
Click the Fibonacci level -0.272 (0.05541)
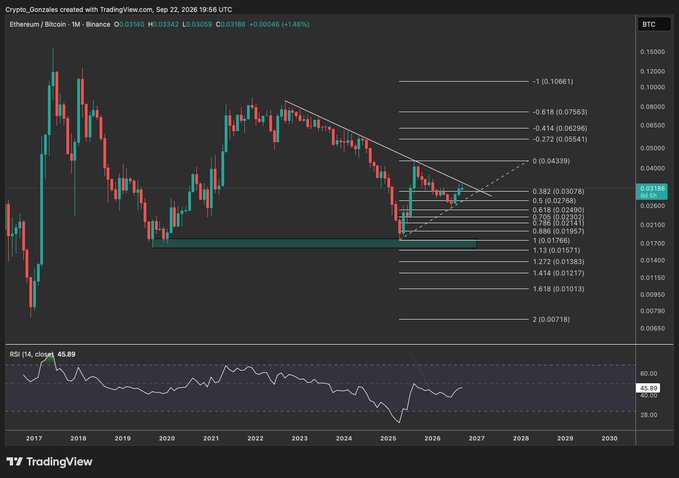[x=560, y=139]
